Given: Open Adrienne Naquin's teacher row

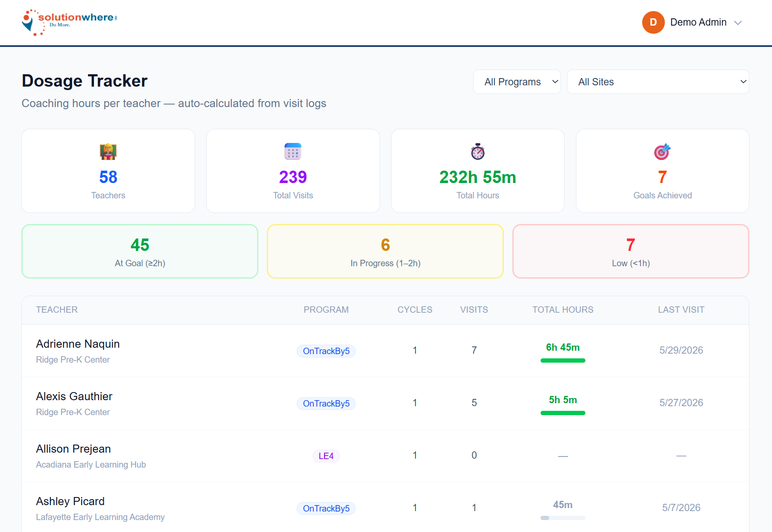Looking at the screenshot, I should [385, 351].
